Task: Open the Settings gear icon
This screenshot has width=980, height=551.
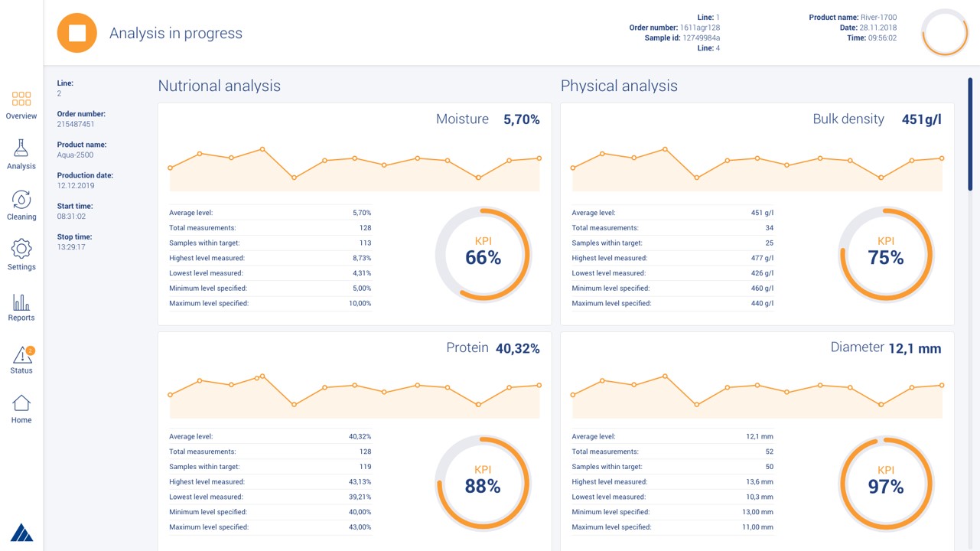Action: (x=21, y=249)
